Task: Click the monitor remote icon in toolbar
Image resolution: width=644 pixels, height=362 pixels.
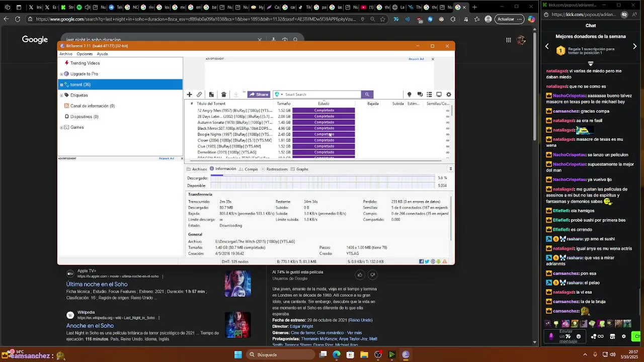Action: click(439, 95)
